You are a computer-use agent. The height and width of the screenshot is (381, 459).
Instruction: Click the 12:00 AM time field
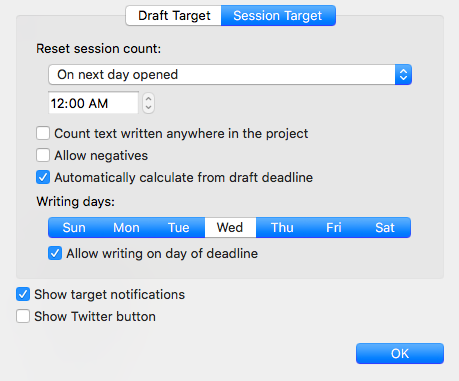(x=93, y=103)
